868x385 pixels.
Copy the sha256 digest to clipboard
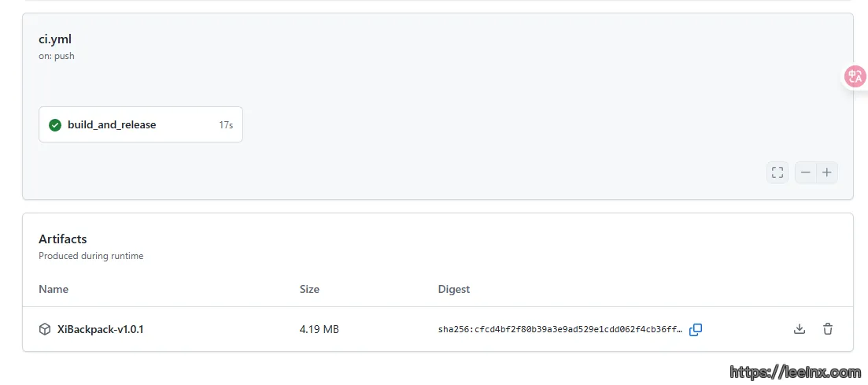[696, 330]
